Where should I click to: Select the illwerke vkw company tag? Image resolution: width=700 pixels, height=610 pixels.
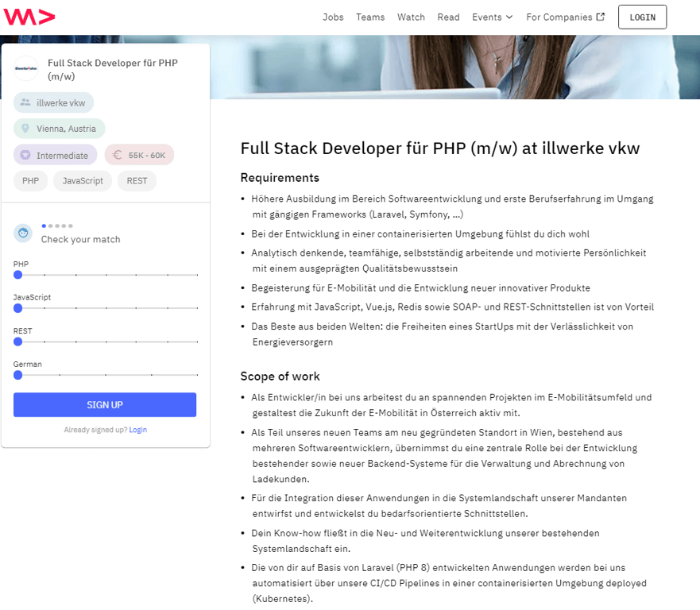pos(53,102)
